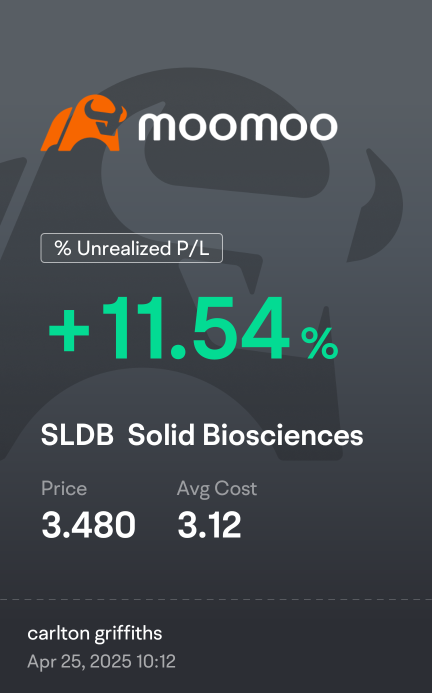
Task: Click the green 11.54 gain figure
Action: pos(195,328)
